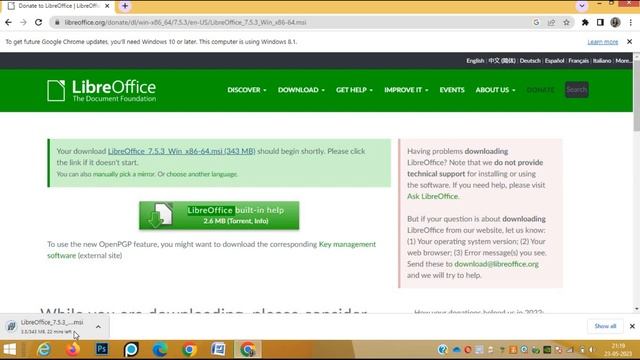
Task: Bookmark this page with the star icon
Action: click(567, 22)
